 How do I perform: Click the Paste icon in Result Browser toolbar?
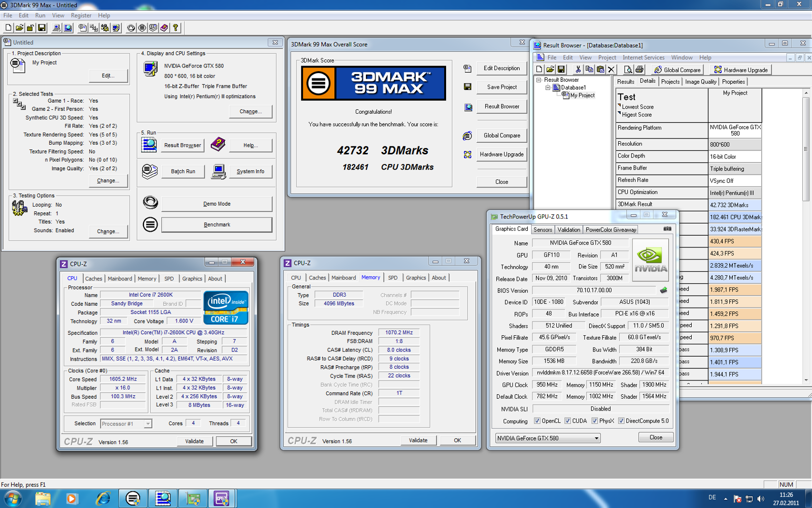click(x=600, y=70)
